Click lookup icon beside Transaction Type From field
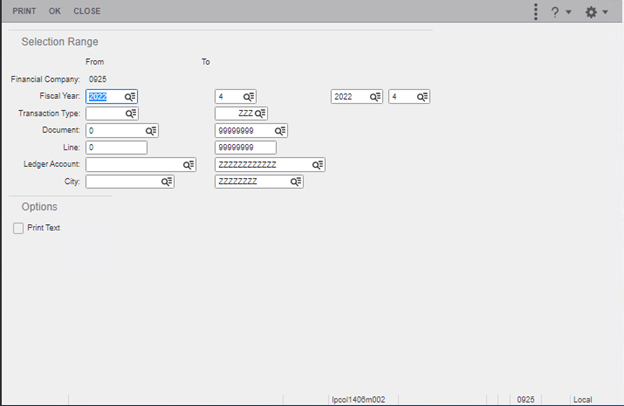The width and height of the screenshot is (624, 406). coord(130,114)
